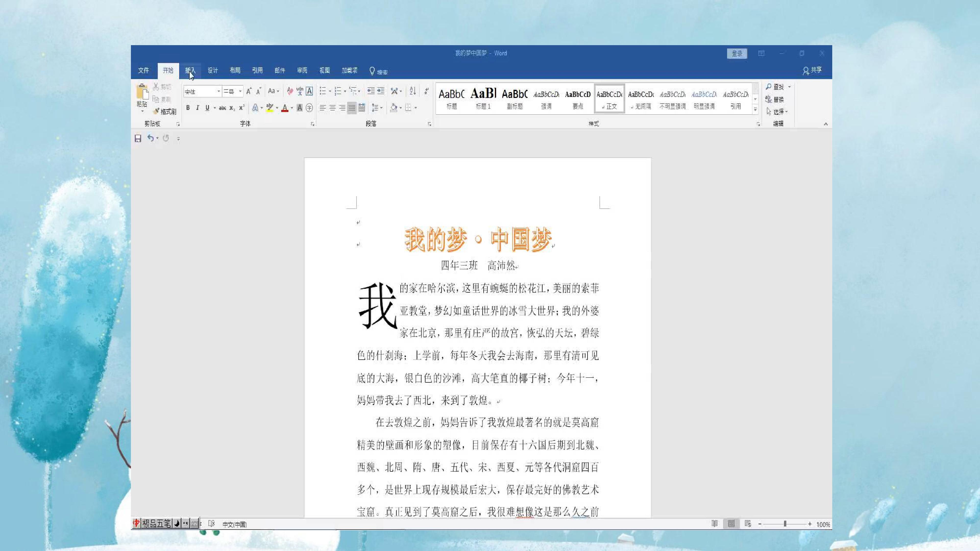The image size is (980, 551).
Task: Apply the 标题 1 style thumbnail
Action: click(483, 98)
